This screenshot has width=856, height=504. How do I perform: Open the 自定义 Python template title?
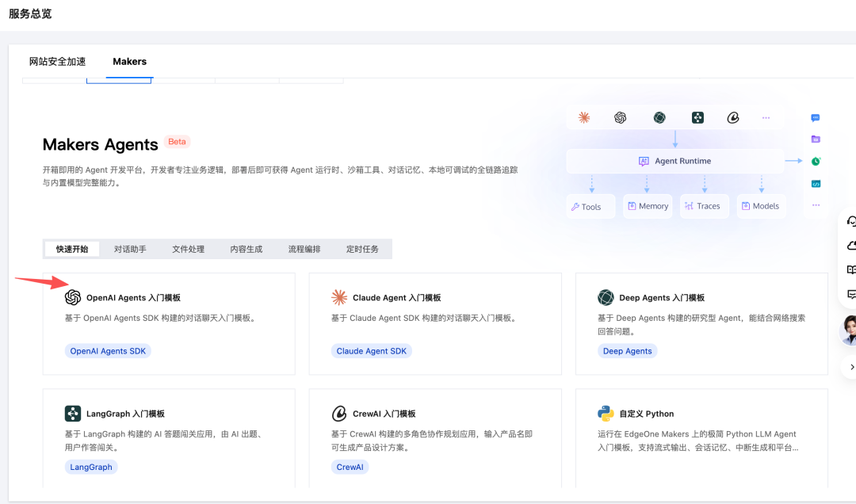tap(647, 414)
